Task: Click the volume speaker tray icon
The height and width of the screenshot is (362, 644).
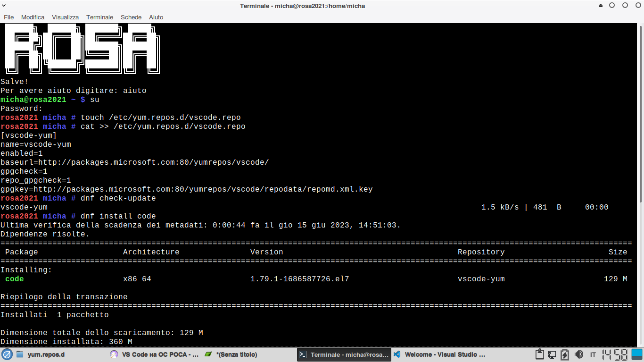Action: click(578, 354)
